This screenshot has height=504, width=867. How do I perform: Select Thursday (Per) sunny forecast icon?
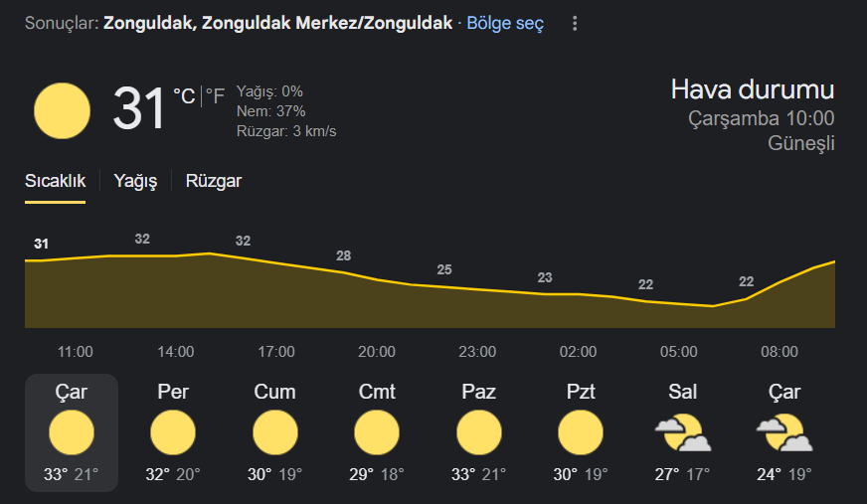173,432
